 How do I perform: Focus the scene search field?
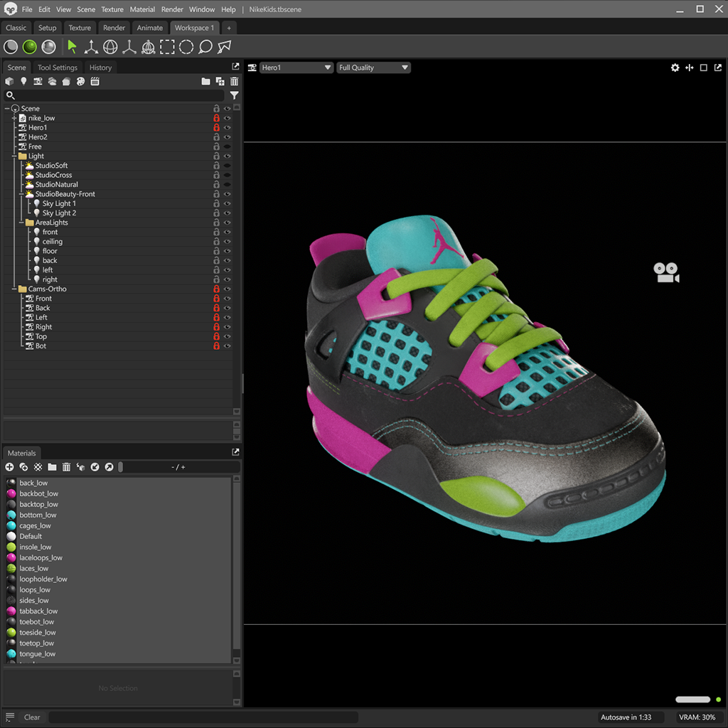click(114, 96)
